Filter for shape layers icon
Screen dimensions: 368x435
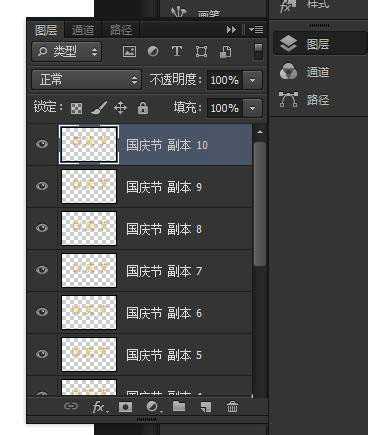click(201, 52)
